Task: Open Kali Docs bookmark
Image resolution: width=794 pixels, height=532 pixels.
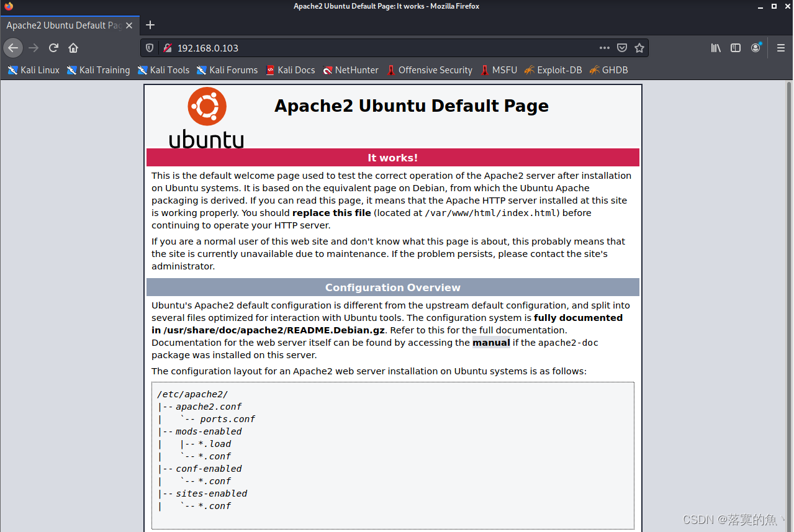Action: point(290,70)
